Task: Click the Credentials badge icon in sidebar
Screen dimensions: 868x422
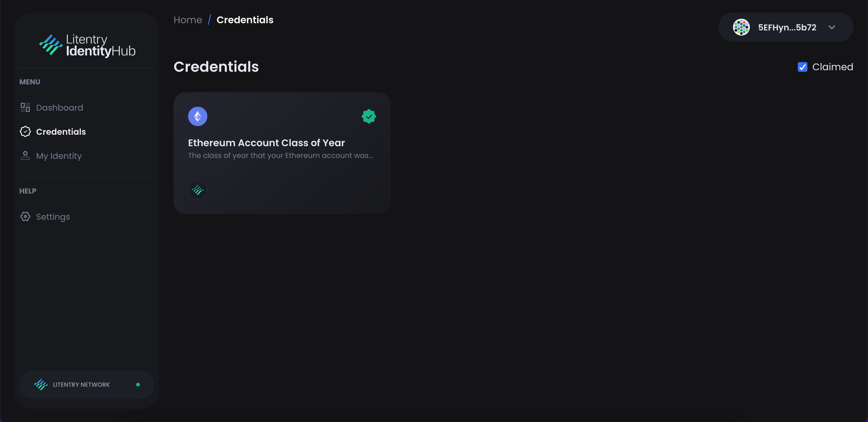Action: coord(25,131)
